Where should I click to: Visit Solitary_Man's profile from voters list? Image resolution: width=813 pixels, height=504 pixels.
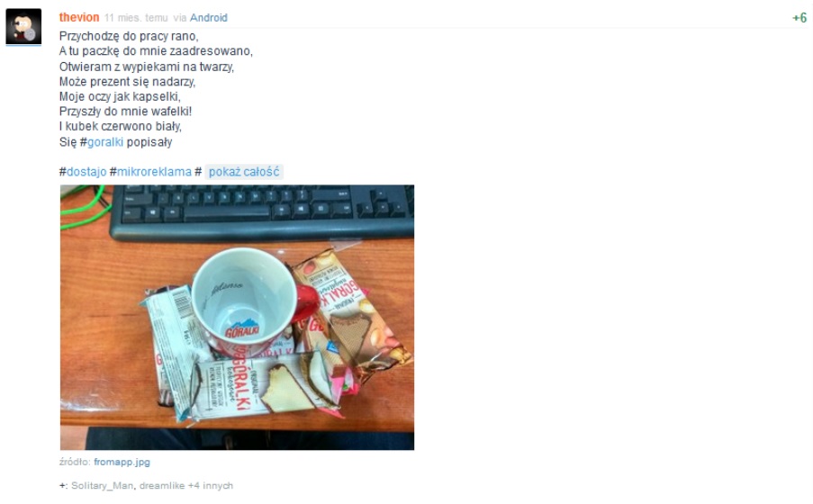point(102,486)
